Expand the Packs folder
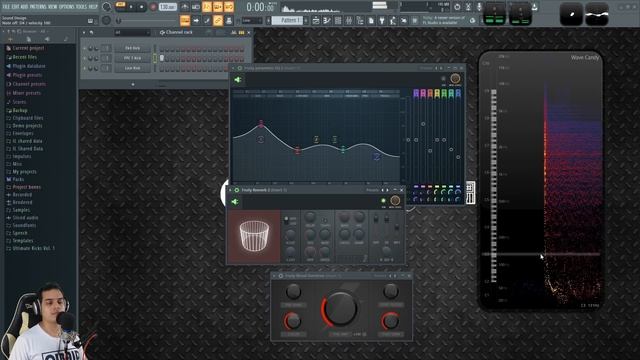Image resolution: width=640 pixels, height=360 pixels. pos(18,179)
